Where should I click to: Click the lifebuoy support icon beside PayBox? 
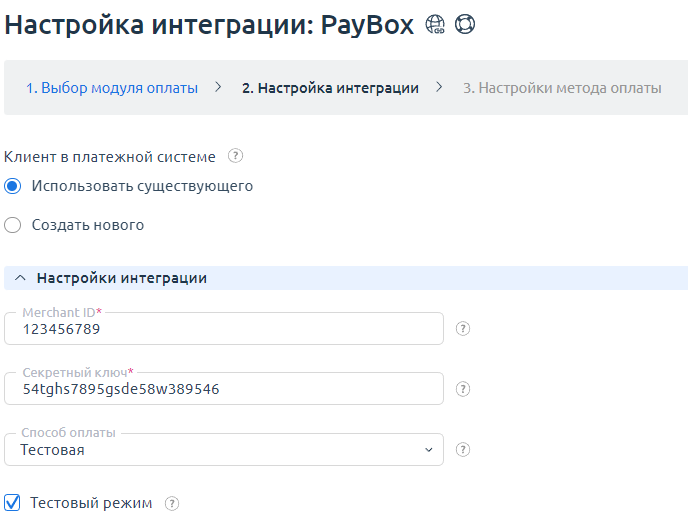coord(465,25)
